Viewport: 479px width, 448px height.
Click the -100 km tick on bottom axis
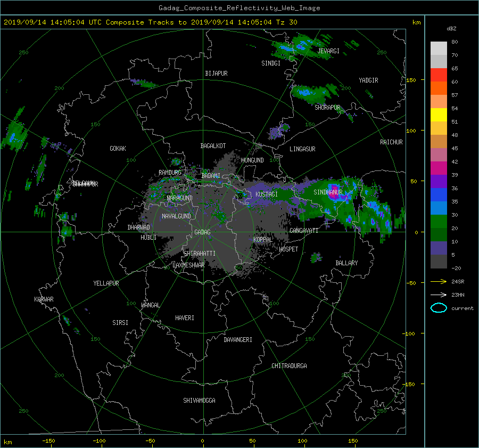point(99,441)
